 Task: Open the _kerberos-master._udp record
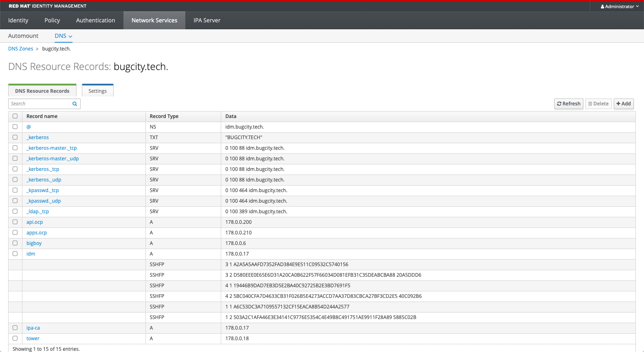click(53, 159)
